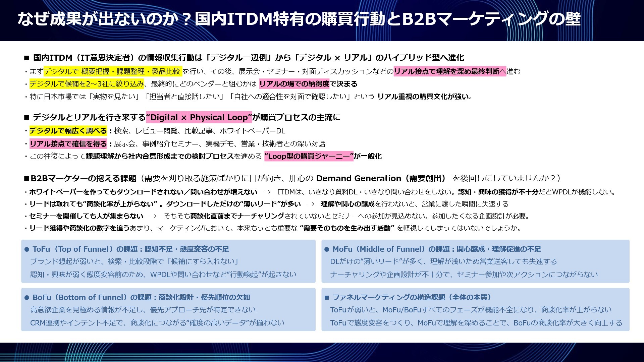Click the heading B2Bマーケターの抱える課題

pyautogui.click(x=83, y=178)
